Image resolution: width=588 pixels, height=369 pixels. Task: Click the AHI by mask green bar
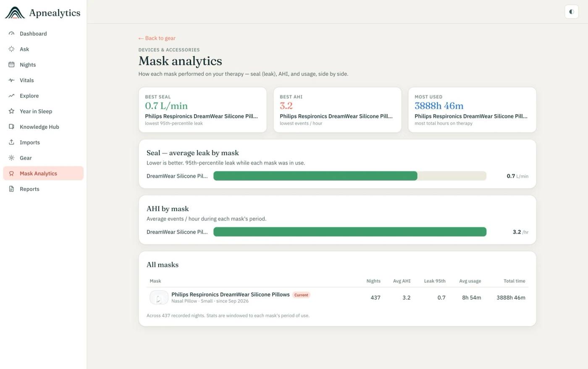(350, 232)
